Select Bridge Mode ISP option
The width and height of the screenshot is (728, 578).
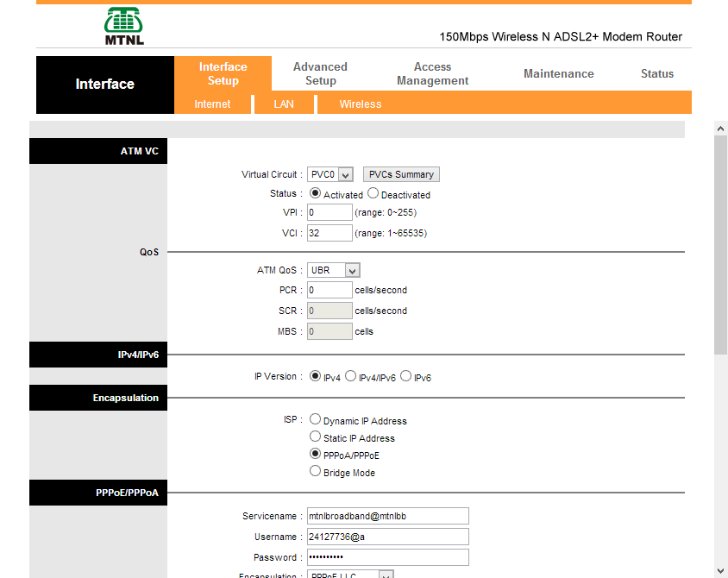click(315, 471)
